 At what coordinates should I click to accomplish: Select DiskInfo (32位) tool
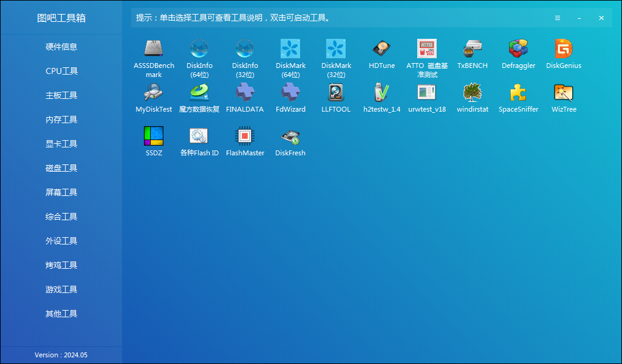245,49
